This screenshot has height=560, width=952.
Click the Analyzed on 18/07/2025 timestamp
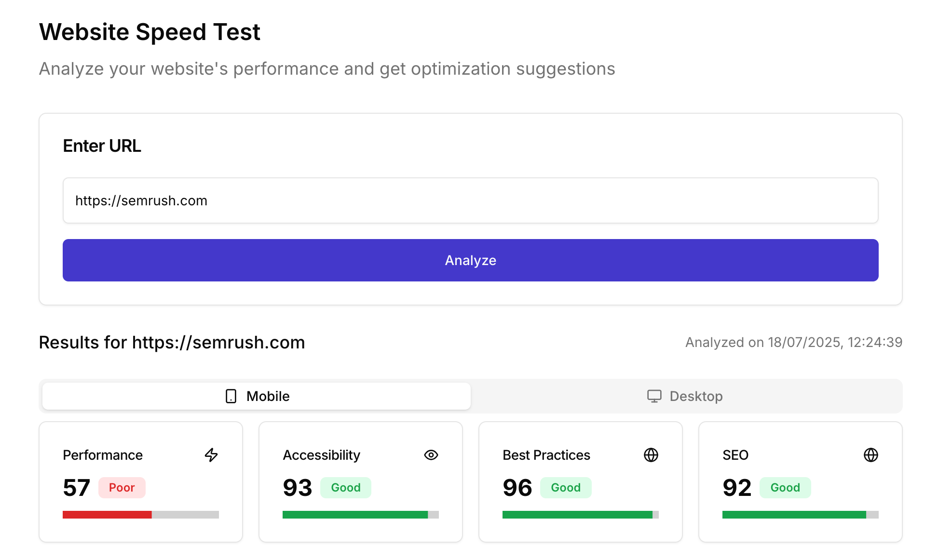(794, 342)
